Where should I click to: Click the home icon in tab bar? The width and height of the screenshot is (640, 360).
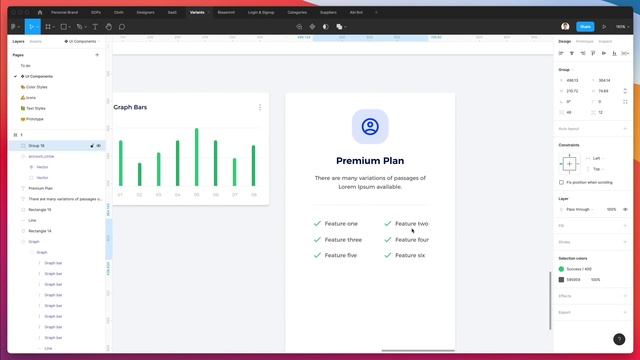click(x=40, y=12)
